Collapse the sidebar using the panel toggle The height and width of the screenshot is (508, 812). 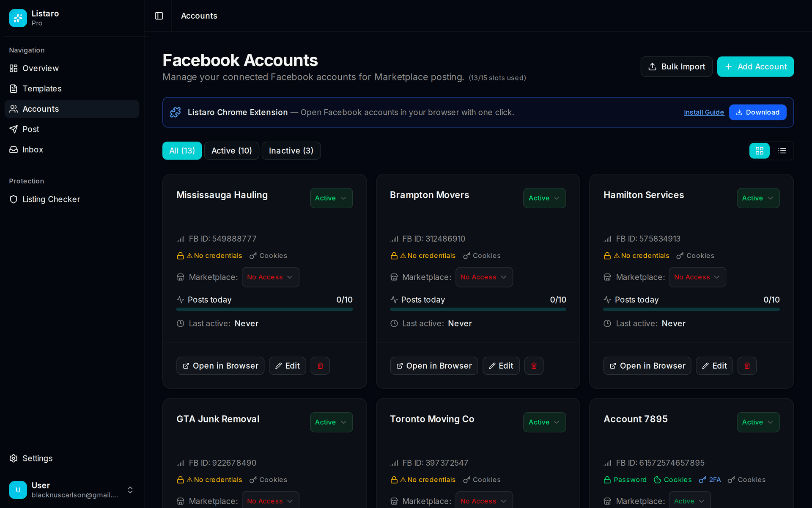click(159, 16)
